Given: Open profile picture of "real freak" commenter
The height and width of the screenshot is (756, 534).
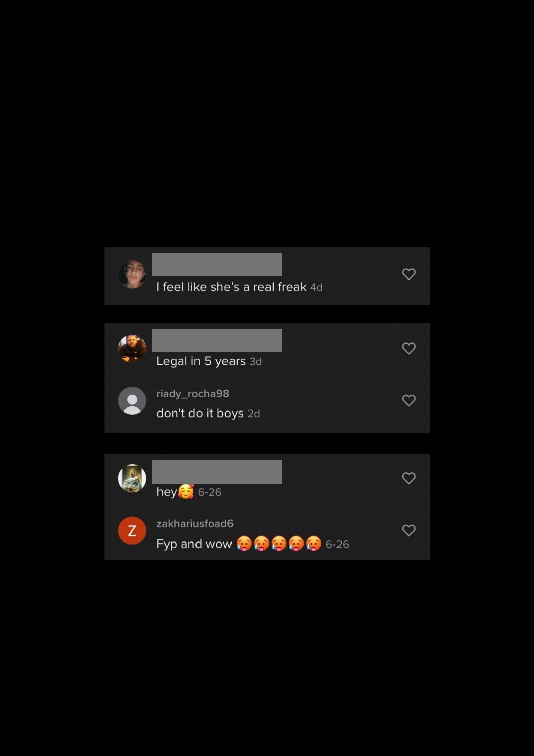Looking at the screenshot, I should [132, 274].
